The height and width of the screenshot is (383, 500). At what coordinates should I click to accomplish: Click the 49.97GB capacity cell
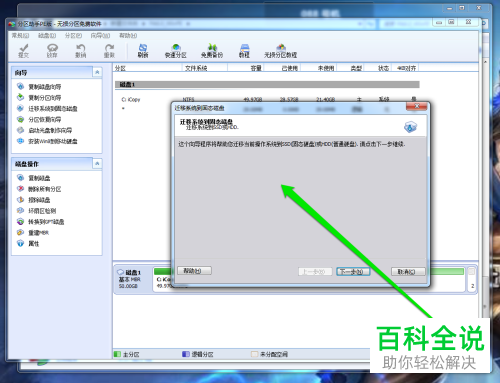click(x=253, y=99)
